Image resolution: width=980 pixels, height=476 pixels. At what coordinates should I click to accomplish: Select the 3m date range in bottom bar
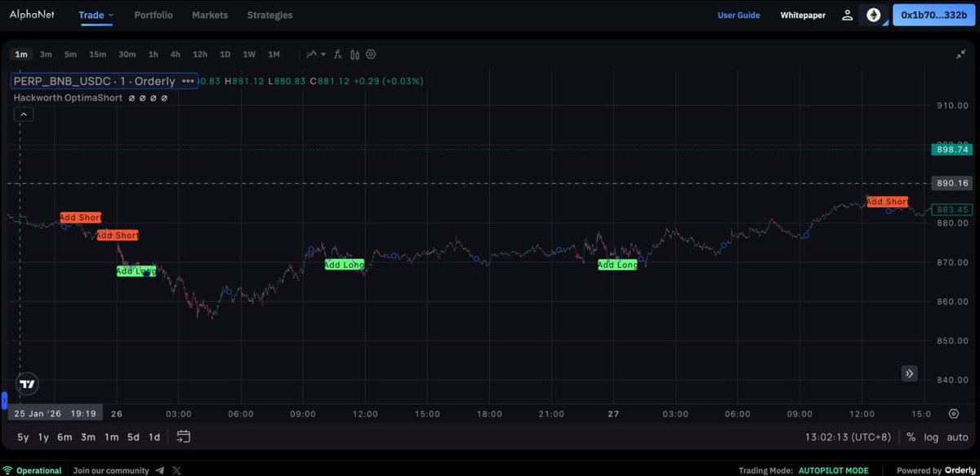[x=87, y=437]
